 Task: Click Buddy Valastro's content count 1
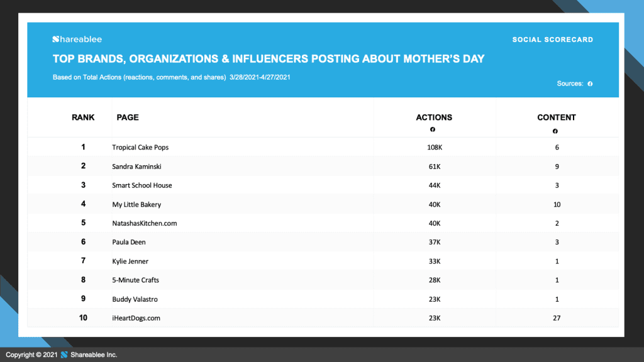tap(557, 299)
